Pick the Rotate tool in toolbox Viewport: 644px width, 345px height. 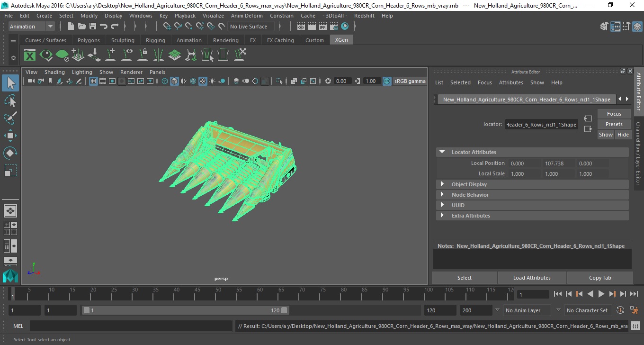tap(10, 153)
